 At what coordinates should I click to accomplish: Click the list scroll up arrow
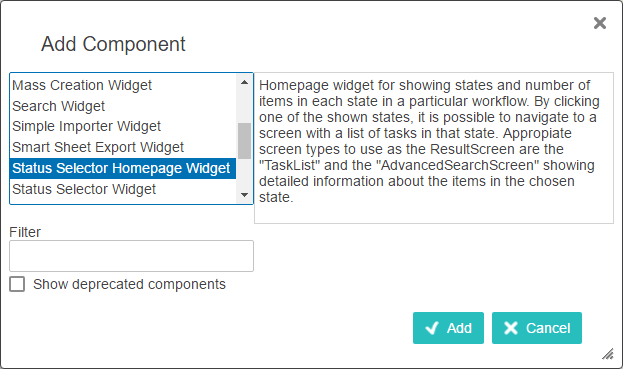pyautogui.click(x=244, y=82)
